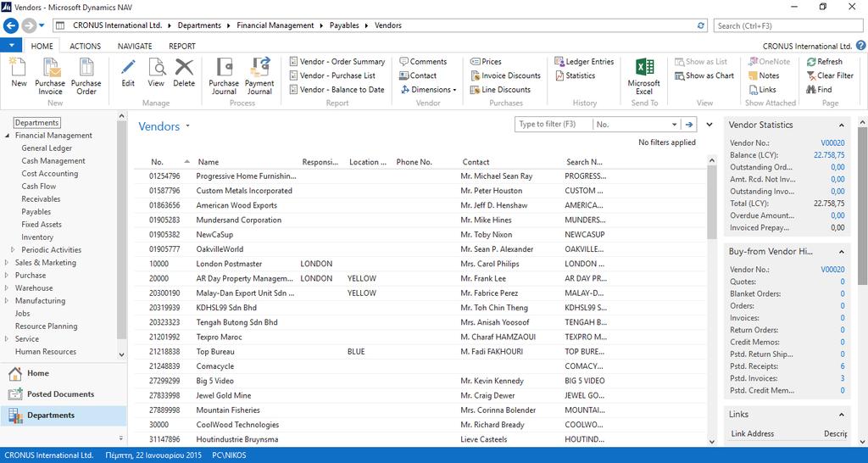Open Receivables in navigation tree
This screenshot has width=868, height=463.
pyautogui.click(x=41, y=198)
